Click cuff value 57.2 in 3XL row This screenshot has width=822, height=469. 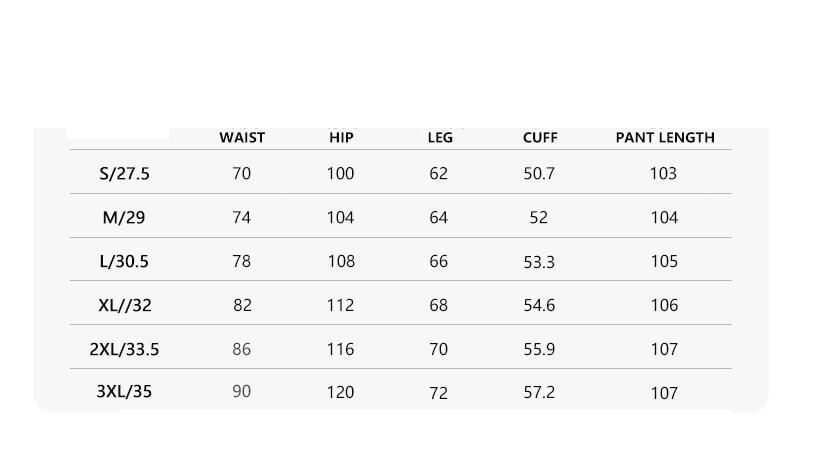click(x=539, y=392)
